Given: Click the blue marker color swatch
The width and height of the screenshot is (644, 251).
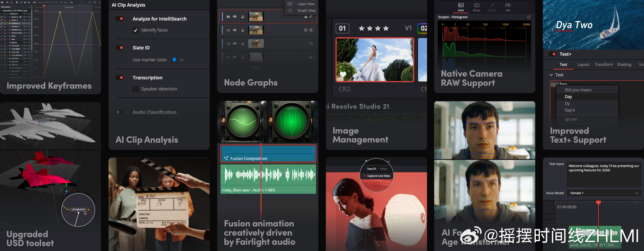Looking at the screenshot, I should (x=174, y=60).
